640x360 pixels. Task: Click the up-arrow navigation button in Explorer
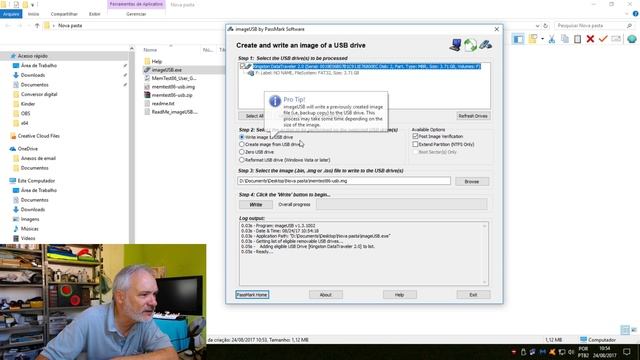coord(37,26)
